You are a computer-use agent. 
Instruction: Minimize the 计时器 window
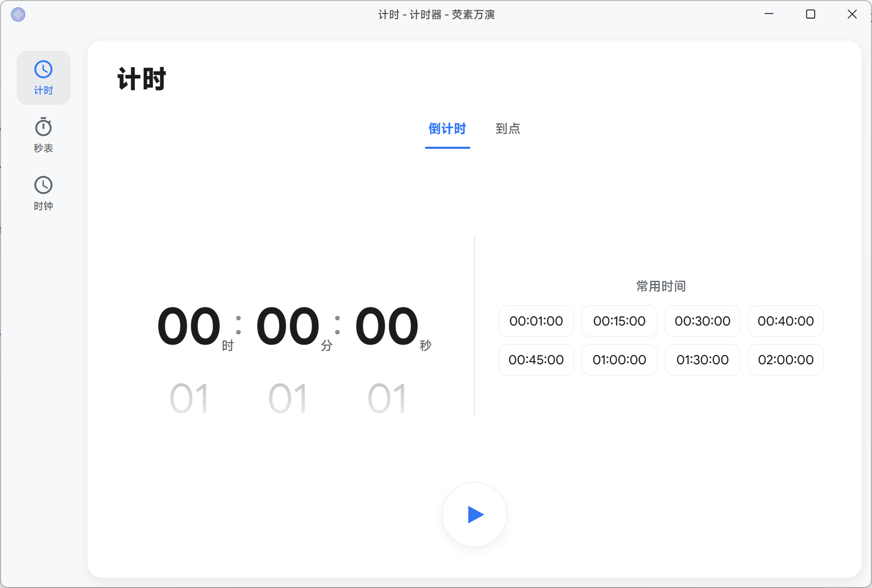pos(769,14)
